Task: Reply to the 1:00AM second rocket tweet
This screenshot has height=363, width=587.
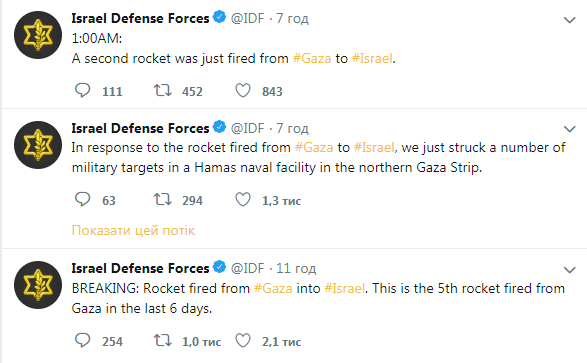Action: pyautogui.click(x=82, y=91)
